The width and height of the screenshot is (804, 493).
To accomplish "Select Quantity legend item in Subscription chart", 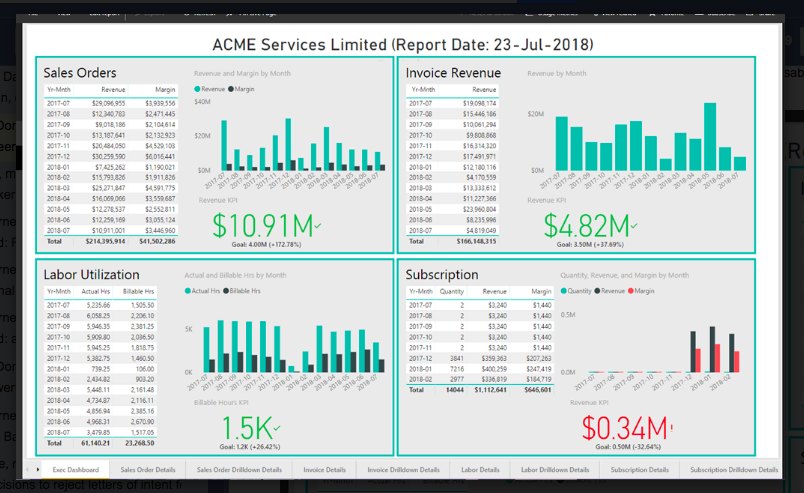I will [576, 291].
